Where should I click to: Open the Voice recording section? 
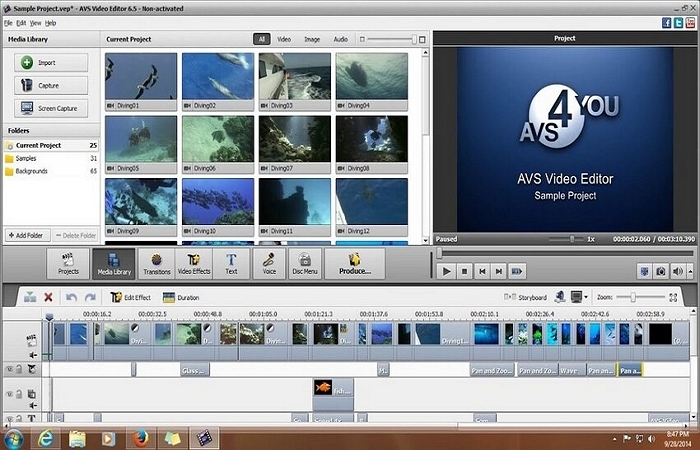click(269, 264)
